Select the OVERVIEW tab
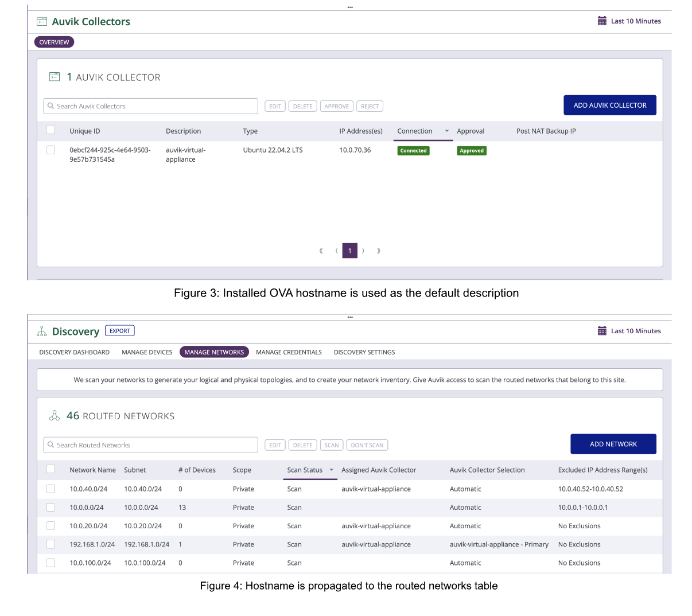The height and width of the screenshot is (616, 692). click(55, 42)
